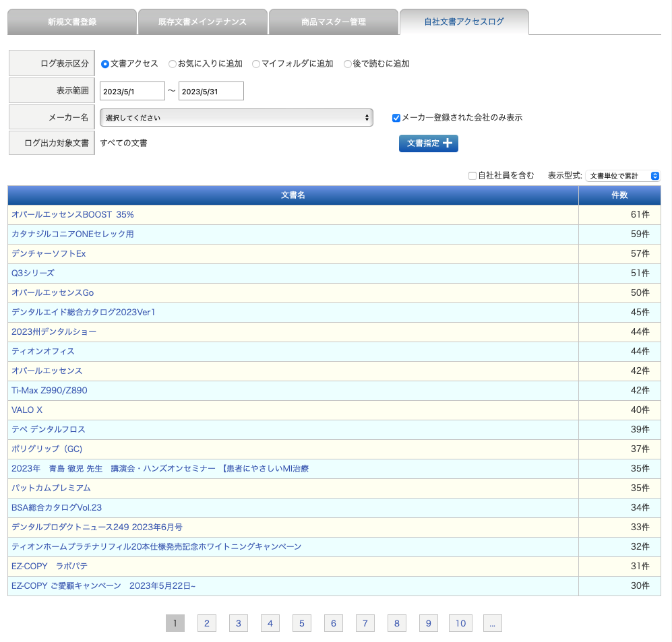Screen dimensions: 672x642
Task: Go to page 8 of results
Action: tap(397, 623)
